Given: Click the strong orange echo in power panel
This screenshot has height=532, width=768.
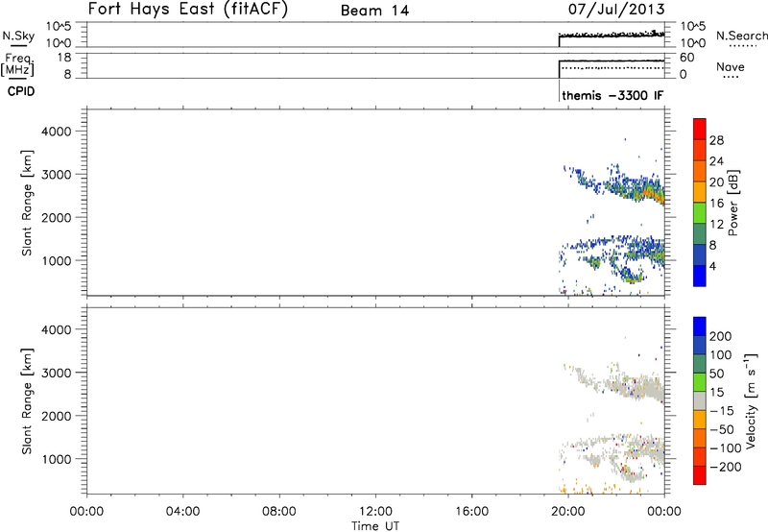Looking at the screenshot, I should click(654, 196).
